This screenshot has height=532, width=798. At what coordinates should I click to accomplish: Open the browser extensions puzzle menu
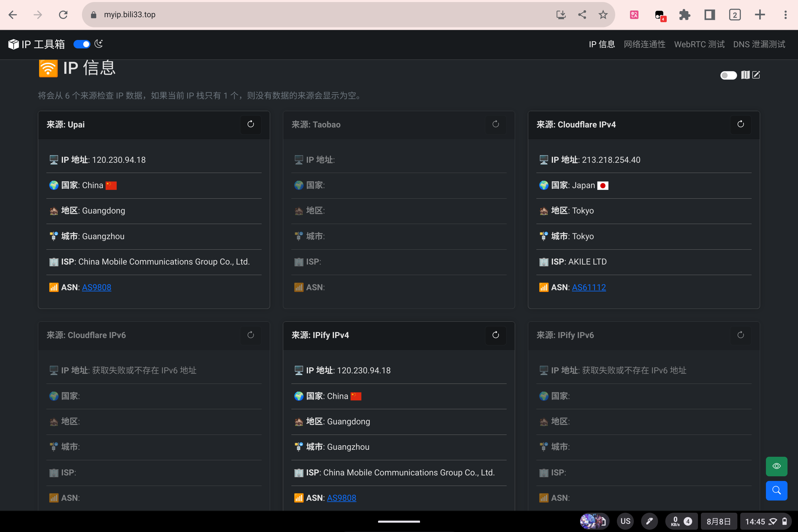coord(684,15)
